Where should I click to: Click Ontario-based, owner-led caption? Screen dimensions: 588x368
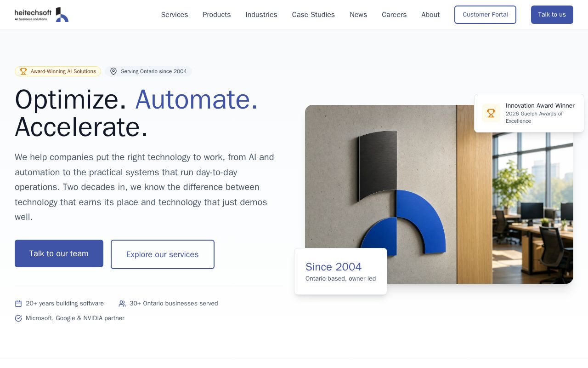click(340, 279)
